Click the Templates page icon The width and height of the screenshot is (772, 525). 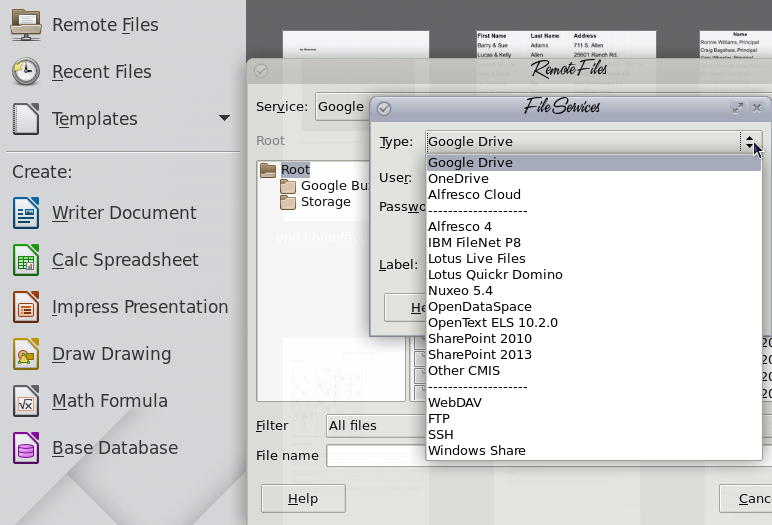(26, 119)
